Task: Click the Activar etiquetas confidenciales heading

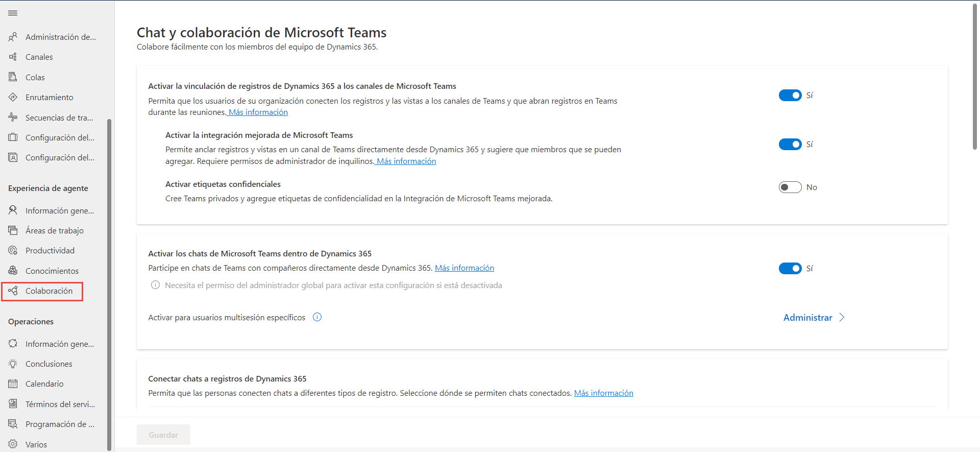Action: (223, 184)
